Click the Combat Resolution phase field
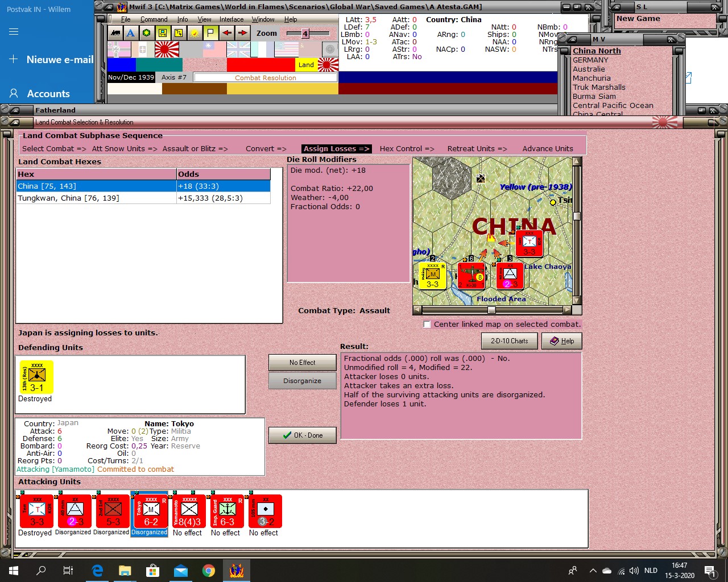This screenshot has height=582, width=728. pos(266,78)
